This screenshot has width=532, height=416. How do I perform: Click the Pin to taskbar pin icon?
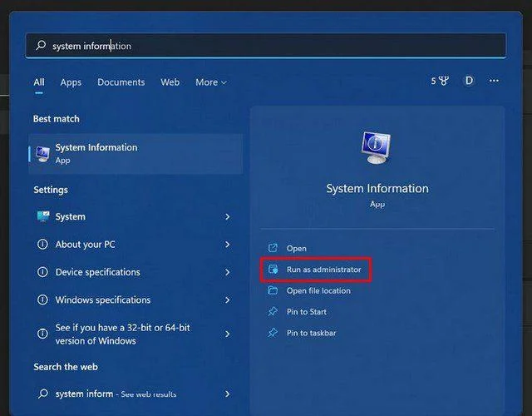coord(273,333)
